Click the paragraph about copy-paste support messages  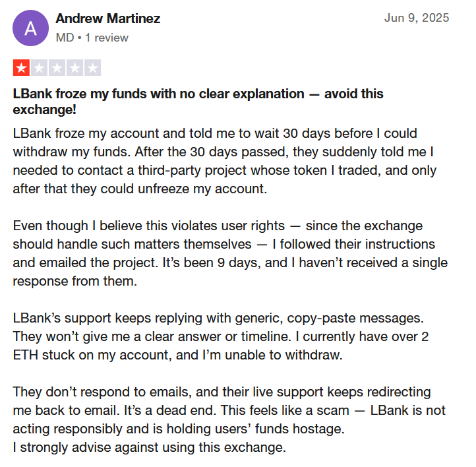pos(221,336)
